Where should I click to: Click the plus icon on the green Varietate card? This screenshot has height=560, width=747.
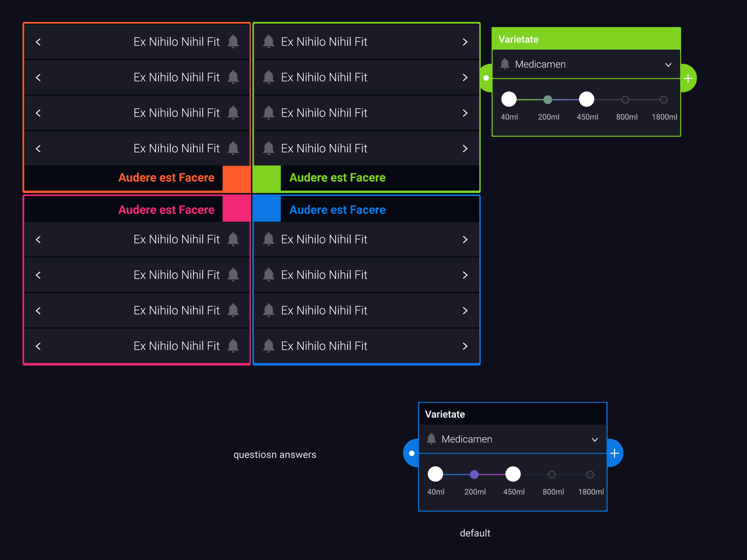(x=688, y=78)
